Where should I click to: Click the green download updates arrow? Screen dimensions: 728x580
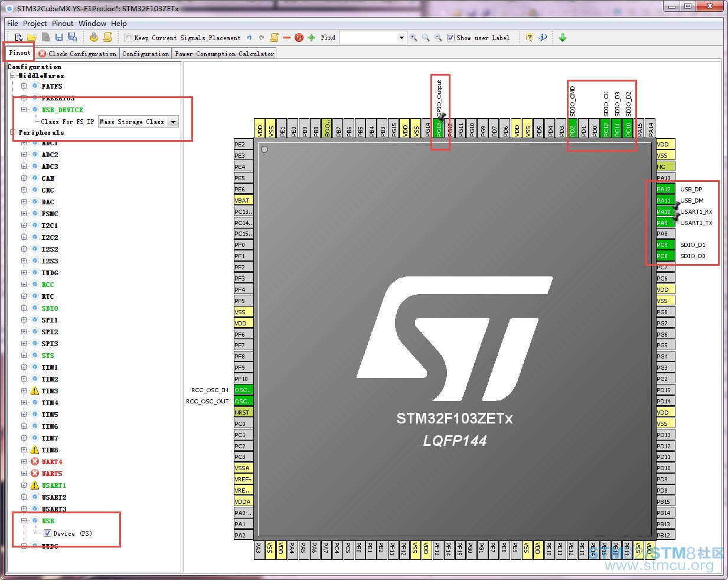[563, 37]
